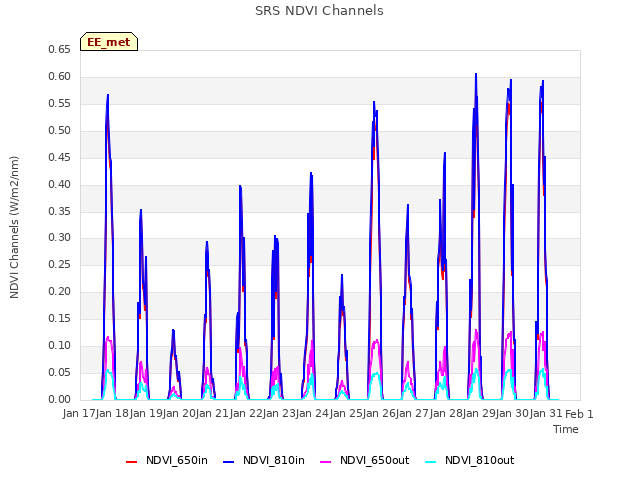Click the 0.50 y-axis tick label
Viewport: 640px width, 480px height.
[x=60, y=130]
